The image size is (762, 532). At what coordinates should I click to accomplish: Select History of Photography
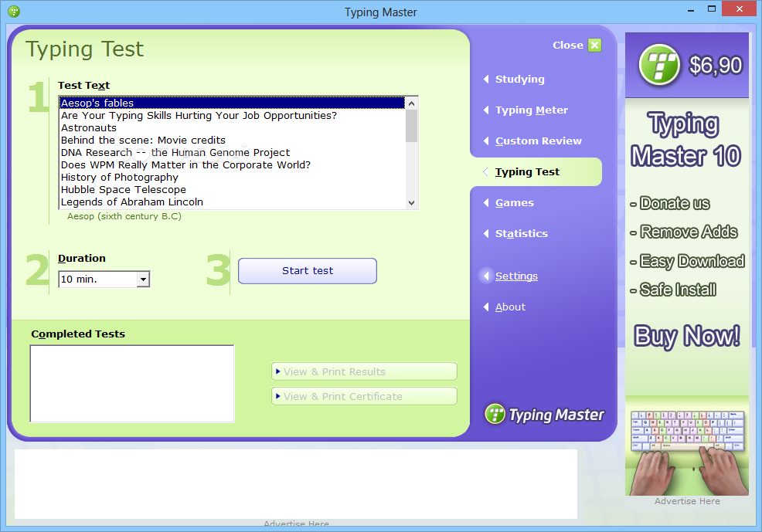click(x=233, y=177)
